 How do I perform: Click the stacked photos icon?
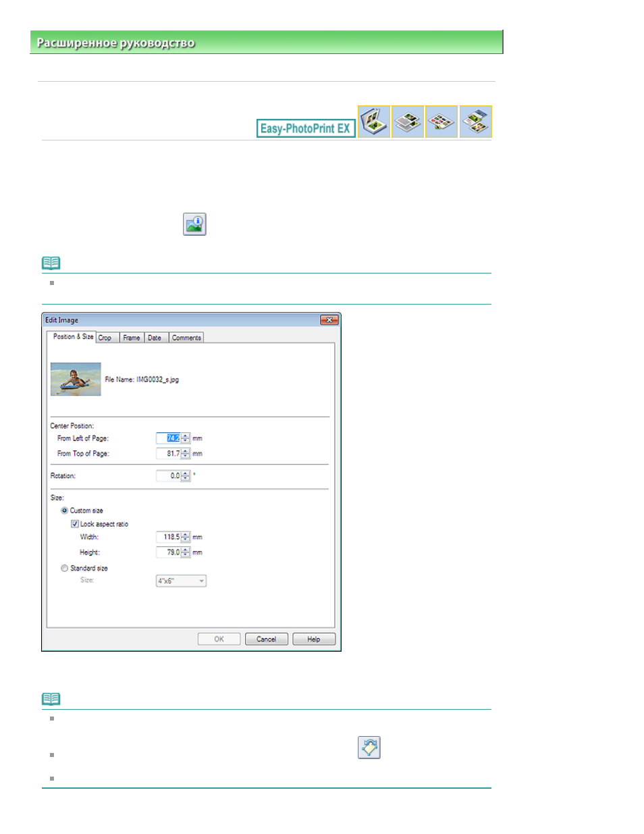pos(408,122)
